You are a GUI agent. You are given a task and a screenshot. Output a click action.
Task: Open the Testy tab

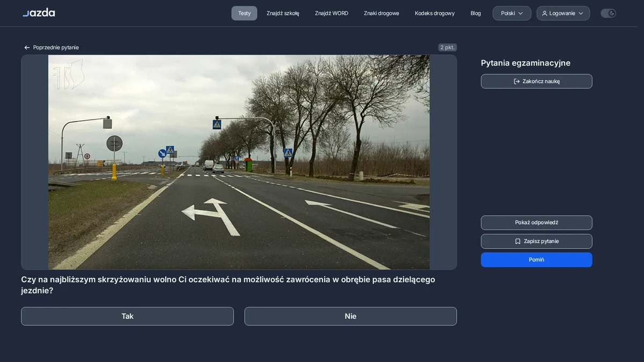(x=244, y=13)
